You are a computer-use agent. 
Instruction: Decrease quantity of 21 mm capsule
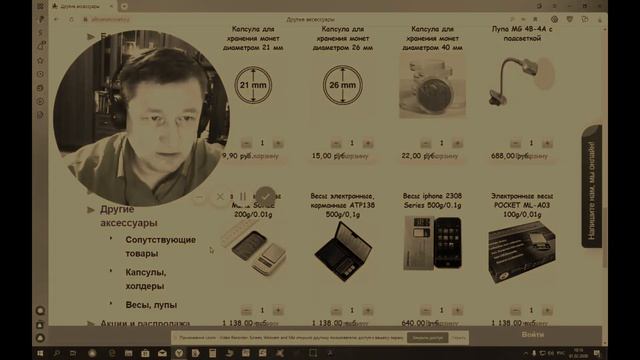coord(246,143)
